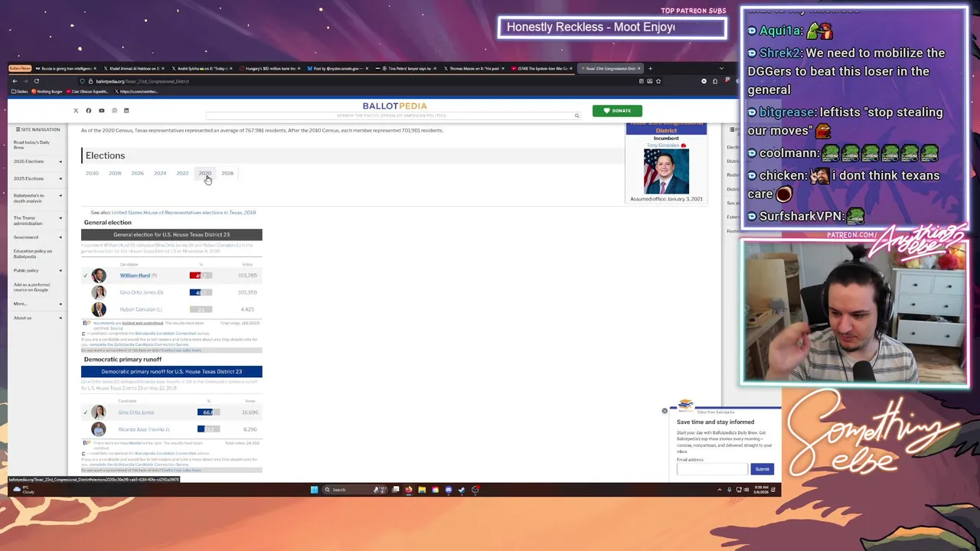Screen dimensions: 980x551
Task: Click the green Donate button
Action: pyautogui.click(x=617, y=110)
